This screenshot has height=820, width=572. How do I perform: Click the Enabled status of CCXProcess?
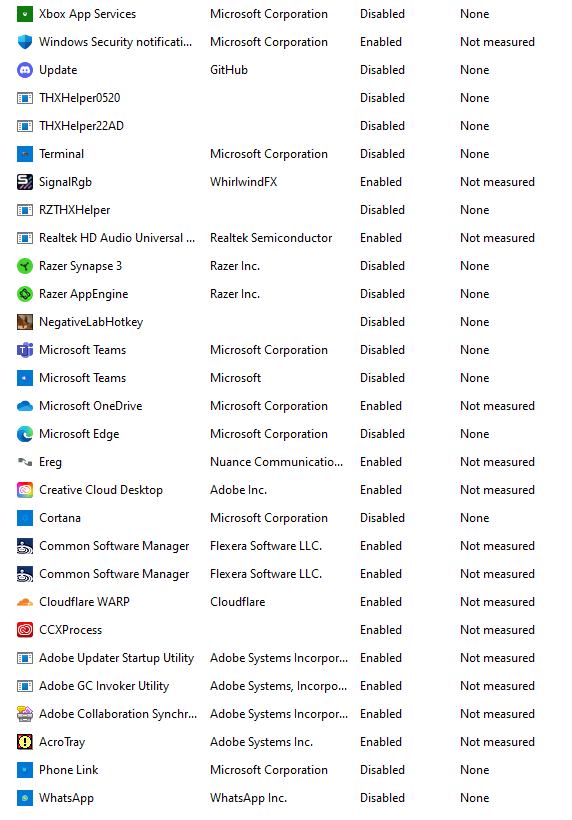coord(381,630)
